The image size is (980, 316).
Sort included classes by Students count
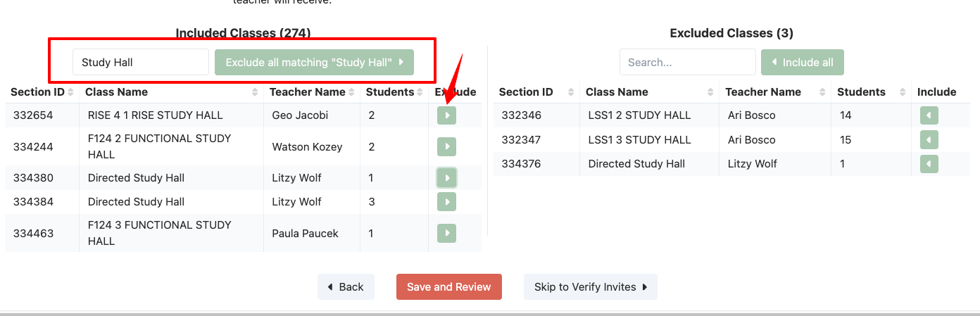(393, 92)
